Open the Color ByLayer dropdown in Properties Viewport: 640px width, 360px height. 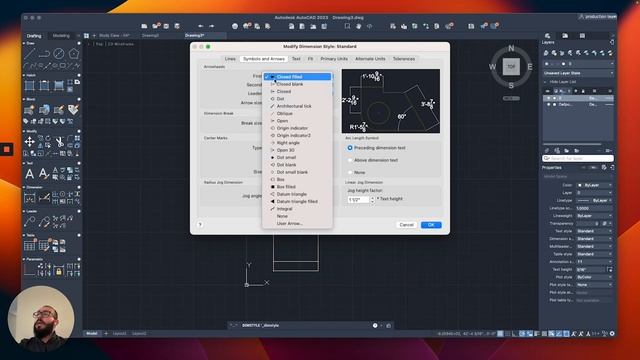595,185
